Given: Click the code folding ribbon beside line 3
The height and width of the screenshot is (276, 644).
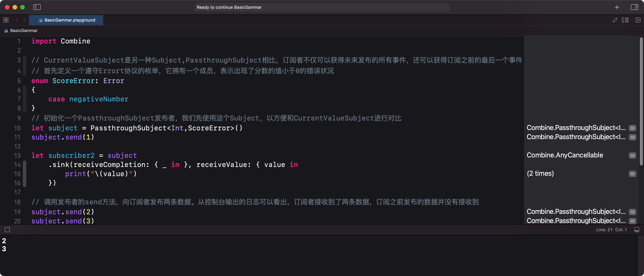Looking at the screenshot, I should (x=25, y=66).
